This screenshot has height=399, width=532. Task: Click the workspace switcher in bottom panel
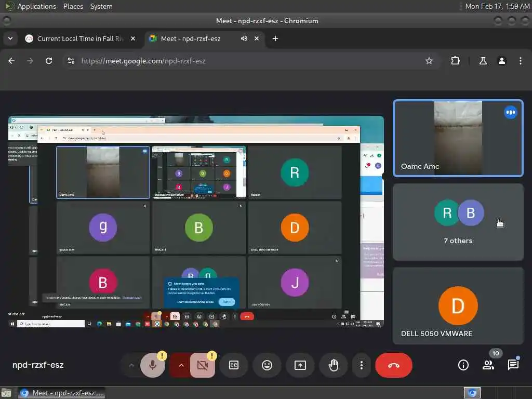(472, 393)
